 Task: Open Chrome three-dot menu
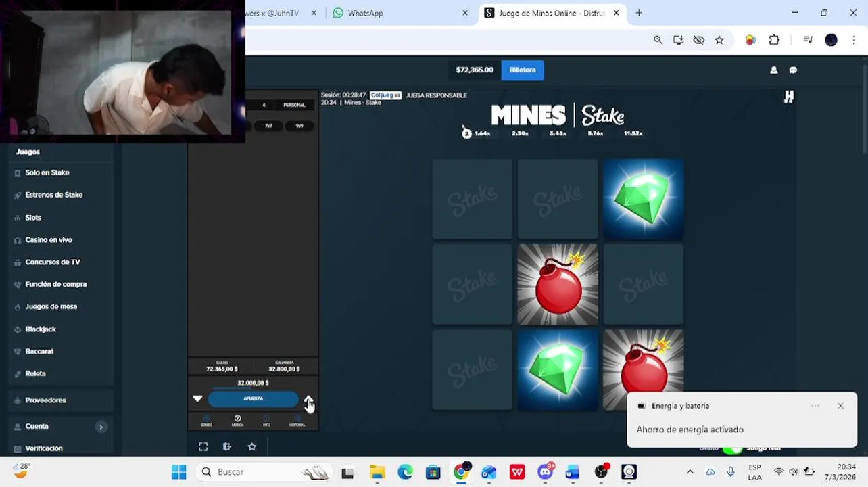coord(854,41)
